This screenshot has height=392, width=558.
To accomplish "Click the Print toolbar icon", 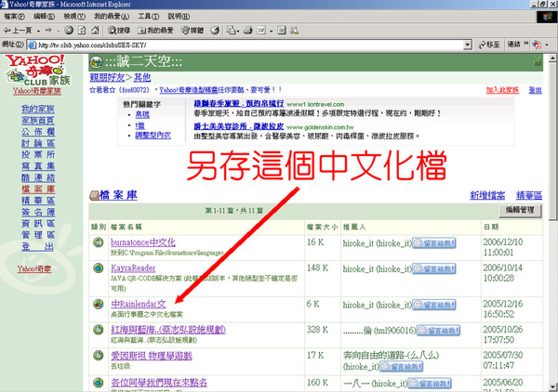I will pyautogui.click(x=248, y=31).
